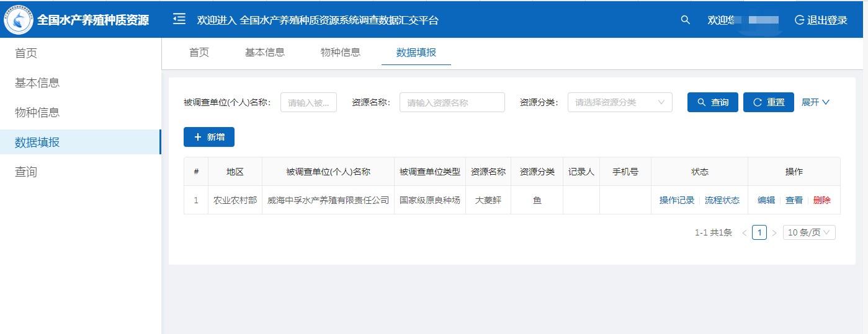Switch to the 物种信息 tab

[340, 53]
